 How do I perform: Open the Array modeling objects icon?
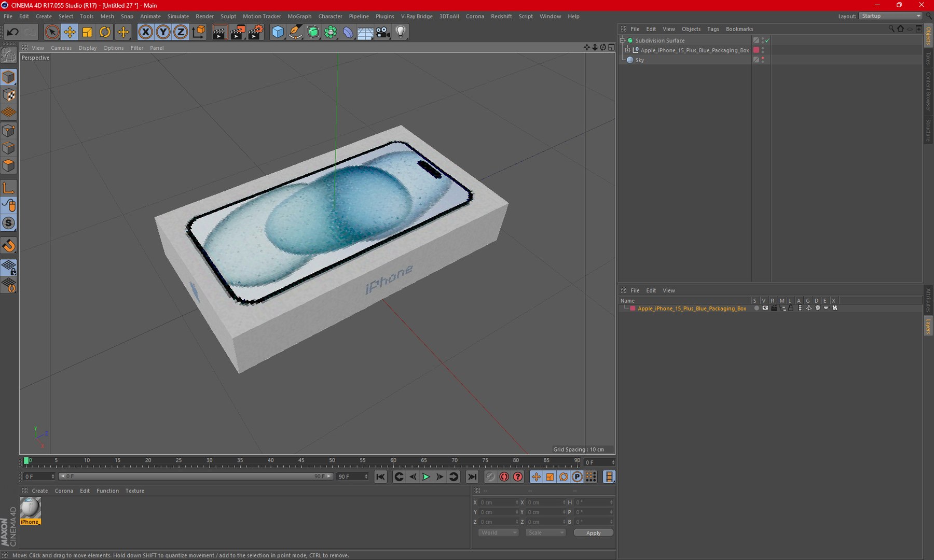331,32
